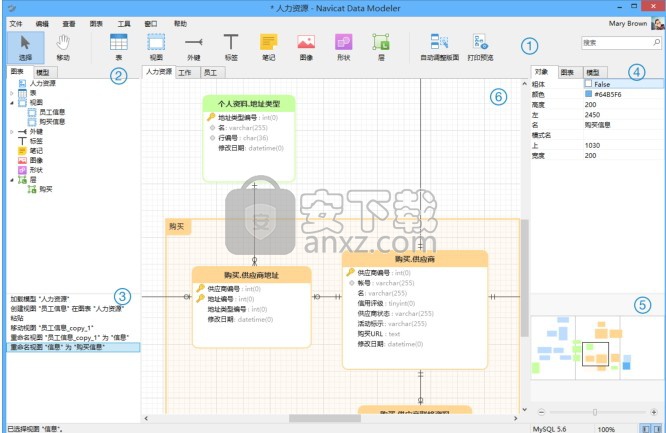Expand the 外键 node in tree

coord(11,132)
